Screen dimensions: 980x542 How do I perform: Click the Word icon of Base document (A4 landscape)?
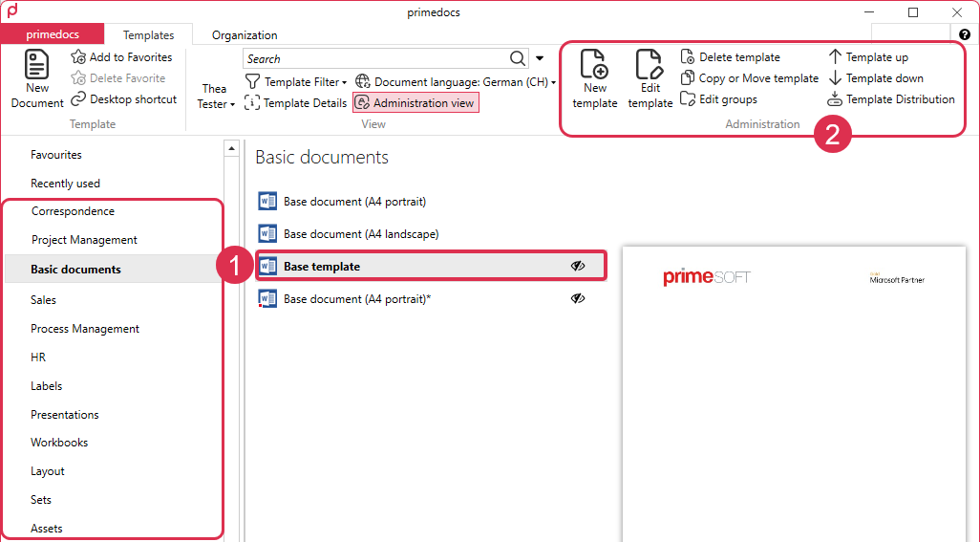(x=267, y=234)
